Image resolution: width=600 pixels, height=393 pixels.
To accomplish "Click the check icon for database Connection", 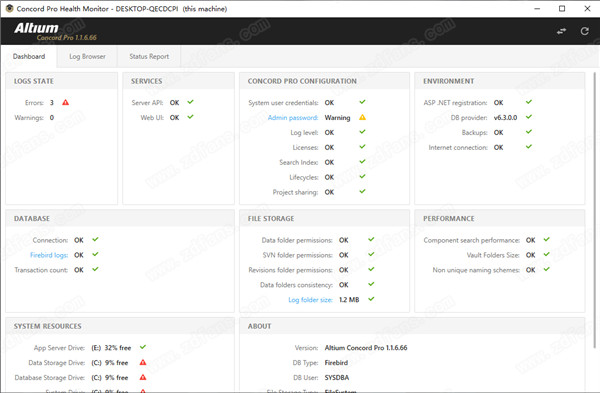I will [x=95, y=239].
